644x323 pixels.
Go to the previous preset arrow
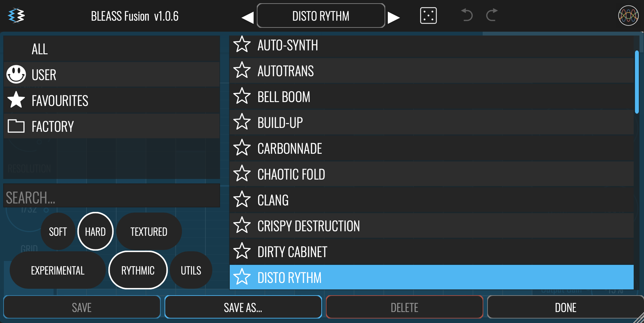pos(248,17)
